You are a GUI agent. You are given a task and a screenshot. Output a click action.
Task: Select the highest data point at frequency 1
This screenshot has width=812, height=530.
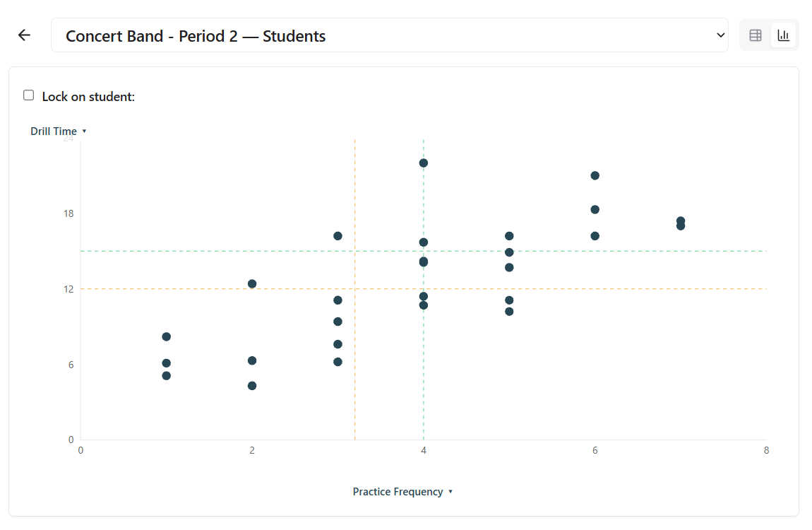(x=167, y=337)
